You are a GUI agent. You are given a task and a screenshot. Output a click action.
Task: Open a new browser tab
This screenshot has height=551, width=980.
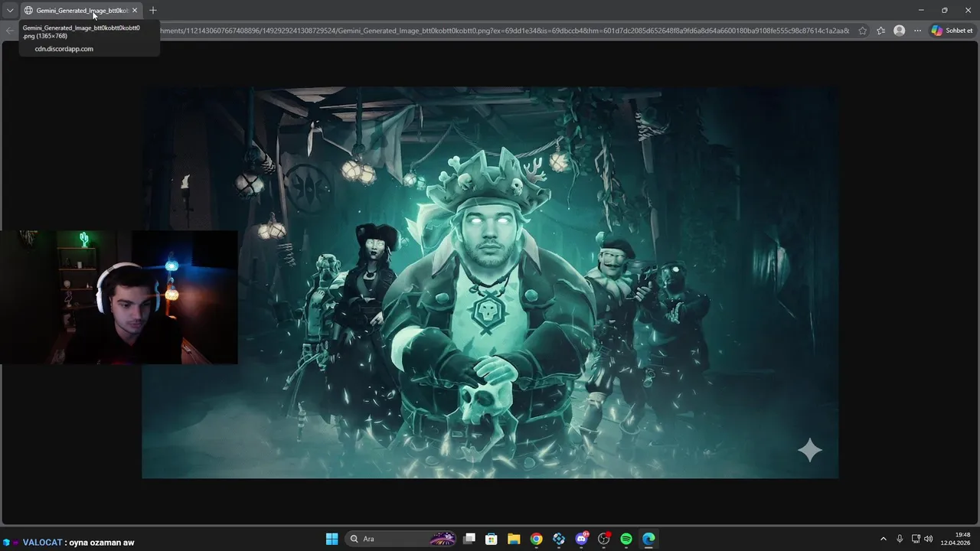click(x=153, y=10)
